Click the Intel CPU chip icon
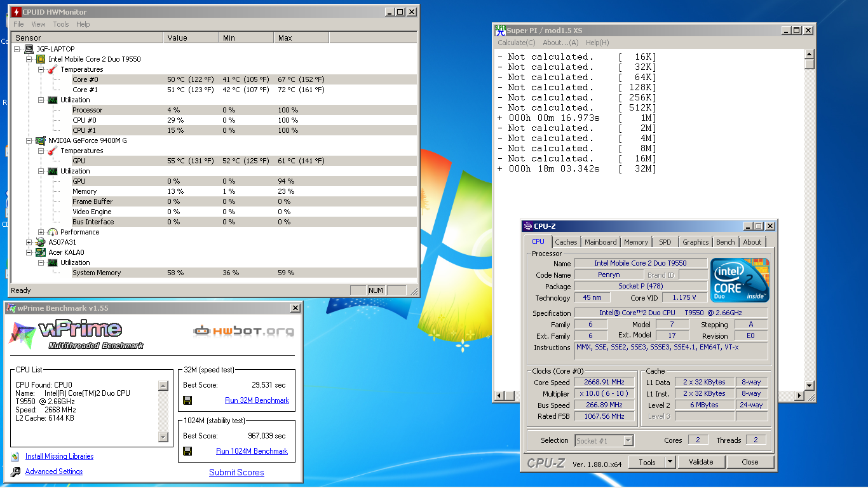Image resolution: width=868 pixels, height=488 pixels. click(x=41, y=59)
